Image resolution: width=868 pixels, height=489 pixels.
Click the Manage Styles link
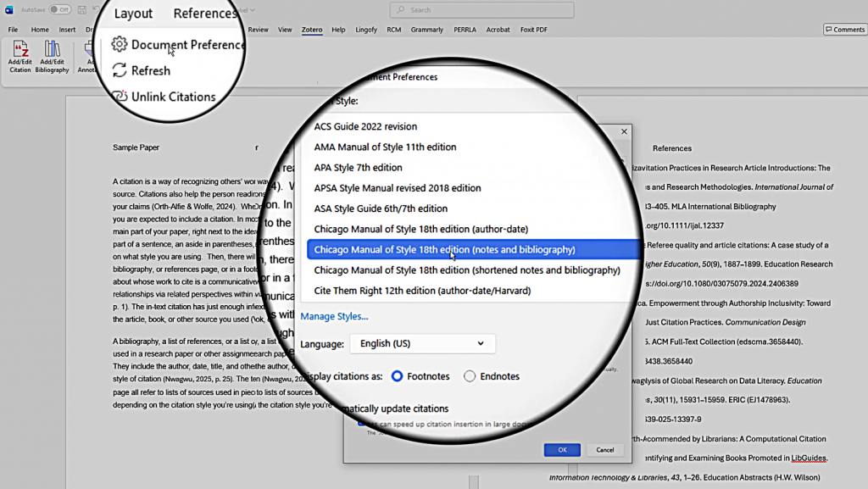[334, 316]
